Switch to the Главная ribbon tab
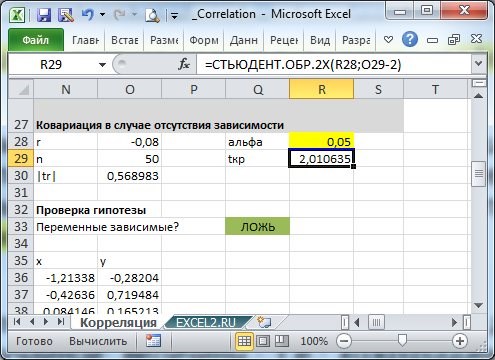 85,40
